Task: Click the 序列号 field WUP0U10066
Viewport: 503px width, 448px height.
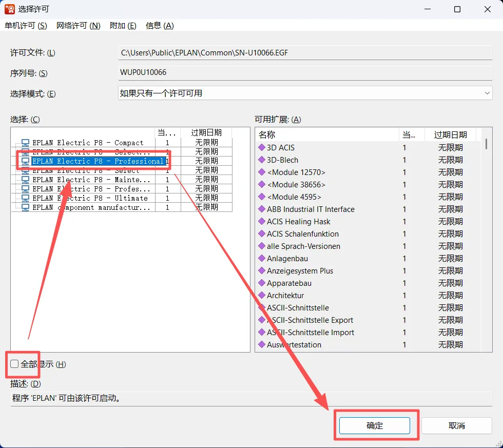Action: [305, 72]
